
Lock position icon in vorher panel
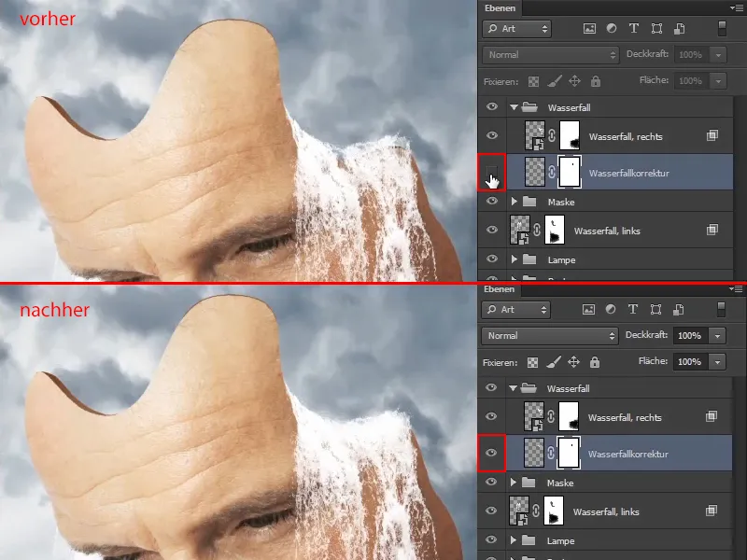coord(574,81)
